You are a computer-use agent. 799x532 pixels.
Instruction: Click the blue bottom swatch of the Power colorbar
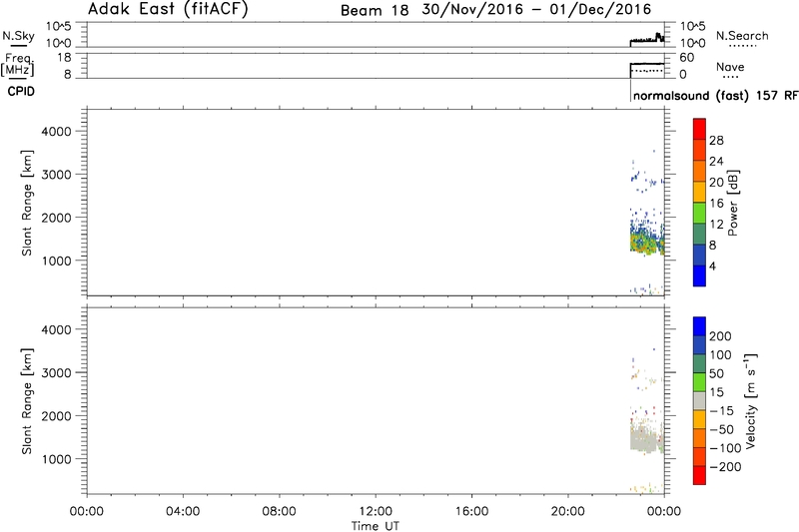coord(699,275)
